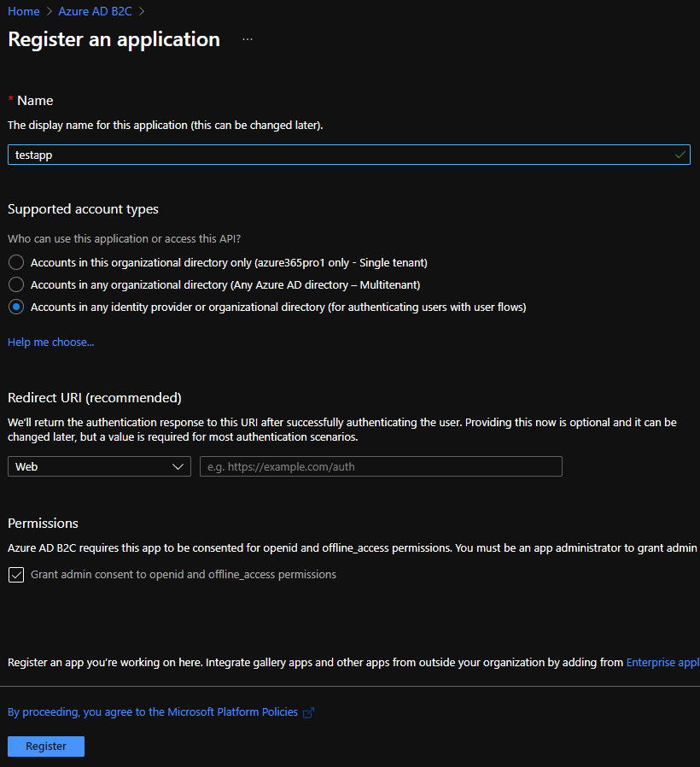This screenshot has width=700, height=767.
Task: Open the ellipsis menu beside Register an application
Action: point(248,39)
